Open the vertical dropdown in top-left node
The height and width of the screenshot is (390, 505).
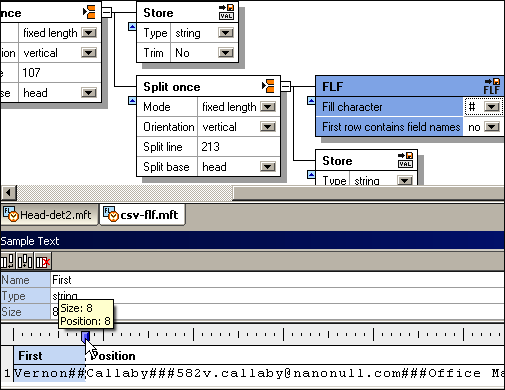pos(89,53)
